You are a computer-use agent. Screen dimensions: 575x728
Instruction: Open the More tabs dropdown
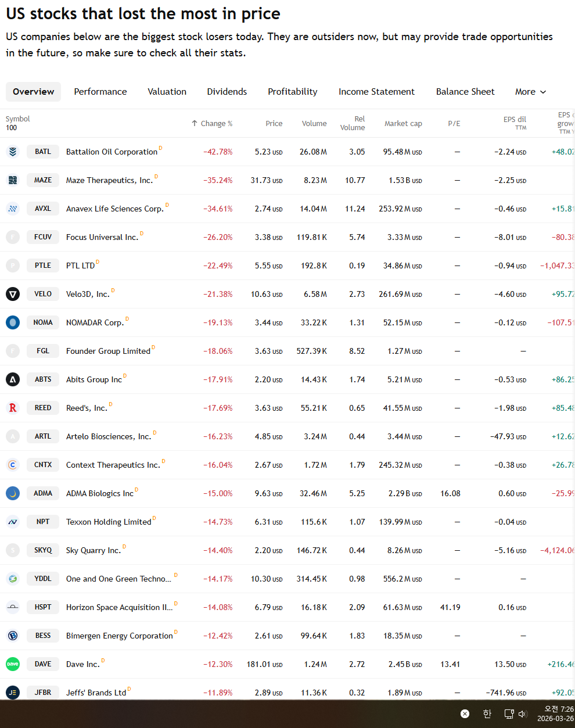(x=530, y=92)
